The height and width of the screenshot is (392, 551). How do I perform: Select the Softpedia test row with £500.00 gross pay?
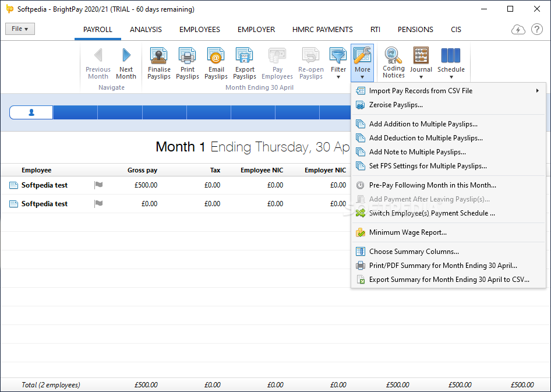coord(176,185)
